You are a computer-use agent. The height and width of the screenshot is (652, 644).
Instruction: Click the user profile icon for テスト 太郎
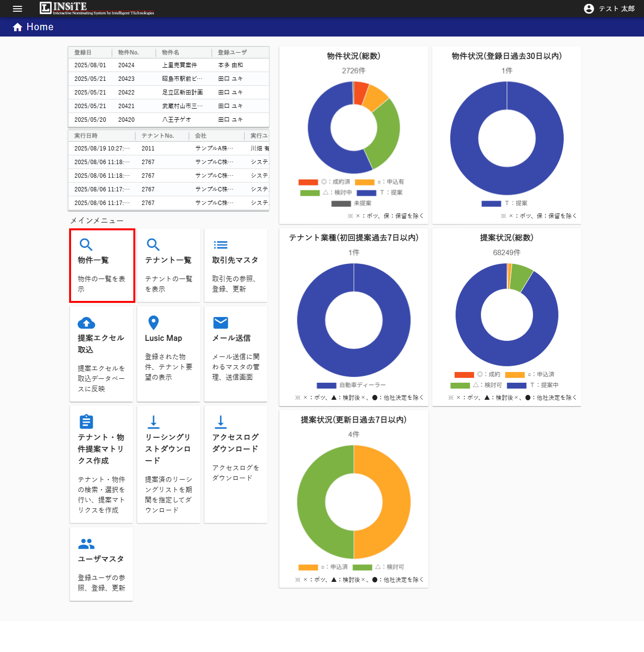click(589, 8)
